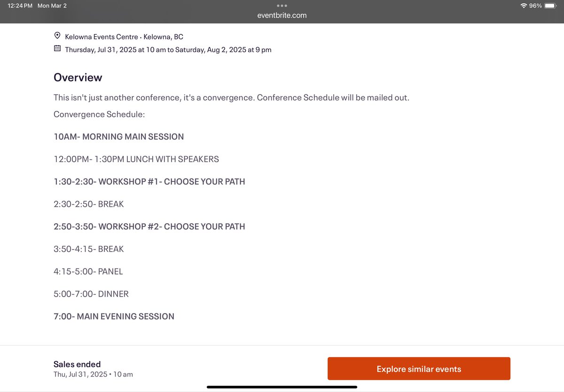Click the location pin icon
This screenshot has height=392, width=564.
point(57,36)
